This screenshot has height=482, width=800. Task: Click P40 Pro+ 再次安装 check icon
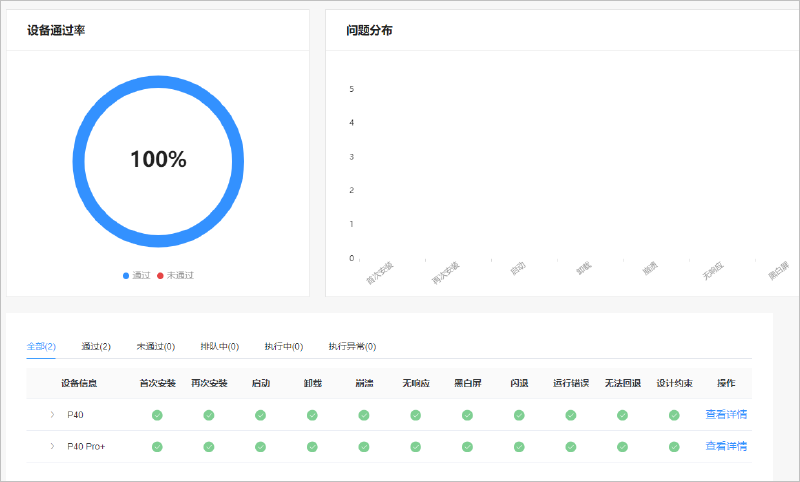[209, 447]
